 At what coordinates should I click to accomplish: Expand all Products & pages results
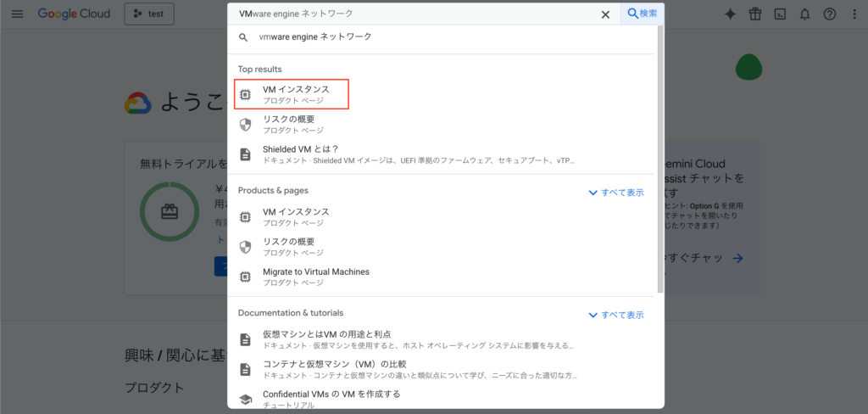tap(615, 193)
